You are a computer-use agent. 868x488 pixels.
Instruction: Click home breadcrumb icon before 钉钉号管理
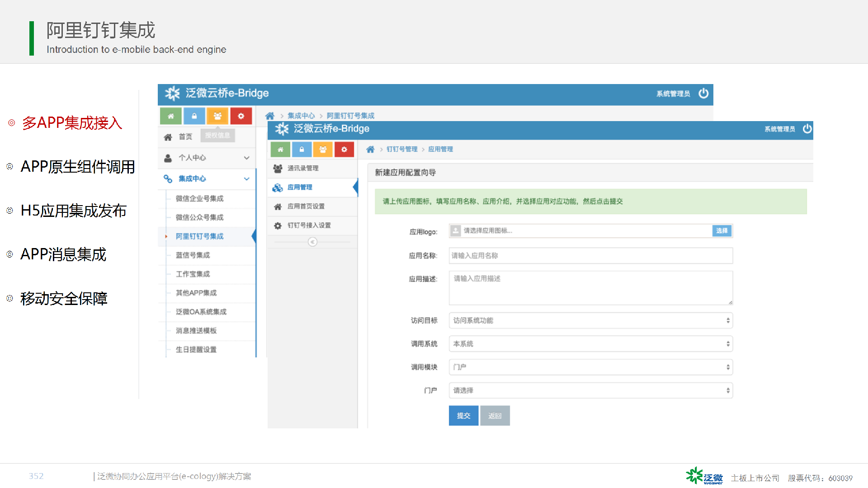click(370, 149)
